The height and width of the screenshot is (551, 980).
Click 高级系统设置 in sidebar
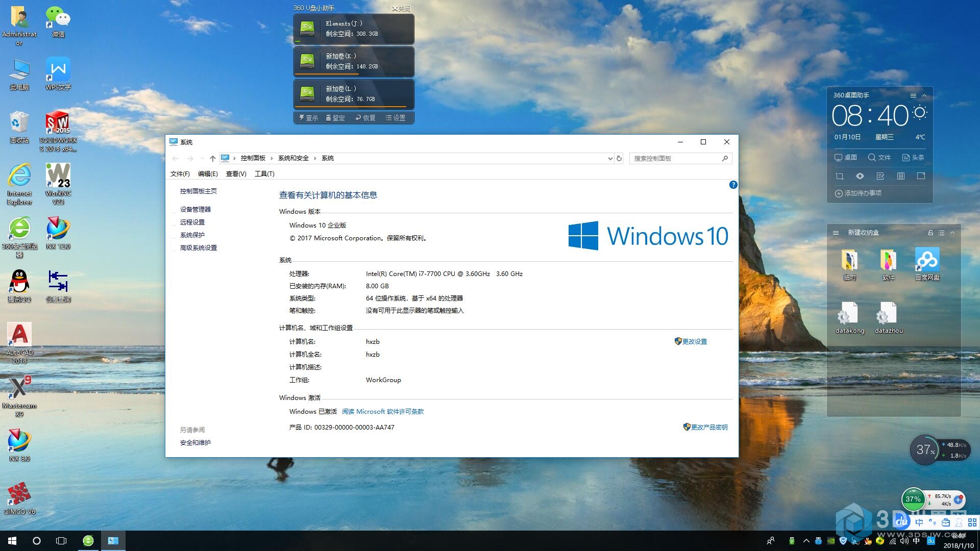(x=199, y=247)
